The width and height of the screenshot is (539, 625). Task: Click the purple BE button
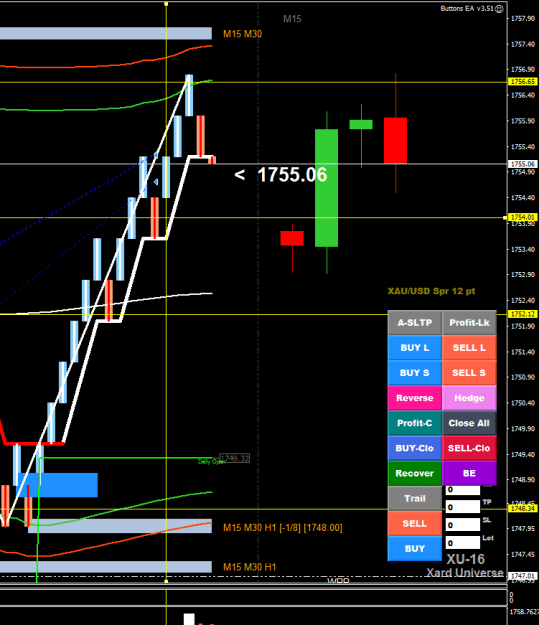tap(469, 473)
